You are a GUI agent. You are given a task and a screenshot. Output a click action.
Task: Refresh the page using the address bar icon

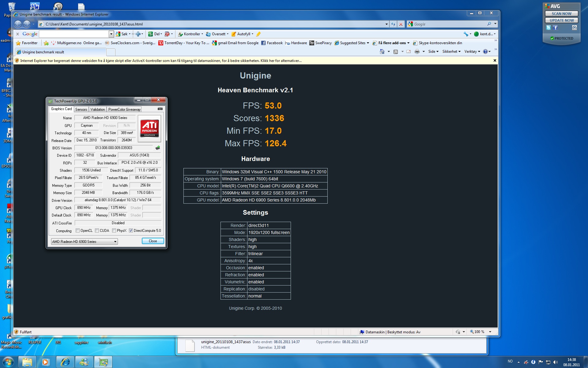(393, 24)
